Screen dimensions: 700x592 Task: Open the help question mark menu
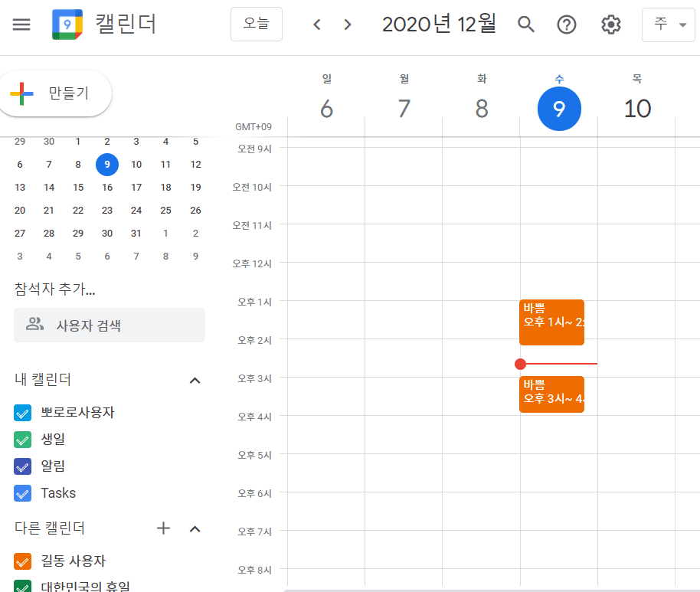tap(567, 24)
